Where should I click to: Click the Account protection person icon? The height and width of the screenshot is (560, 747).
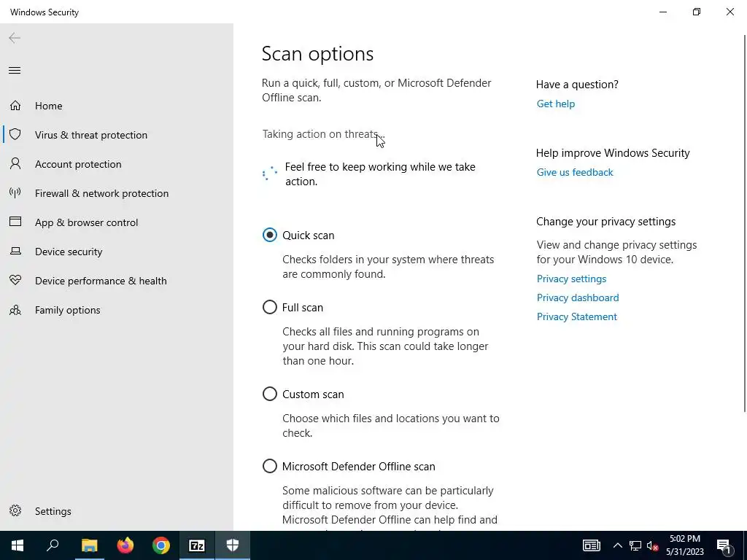[x=15, y=164]
